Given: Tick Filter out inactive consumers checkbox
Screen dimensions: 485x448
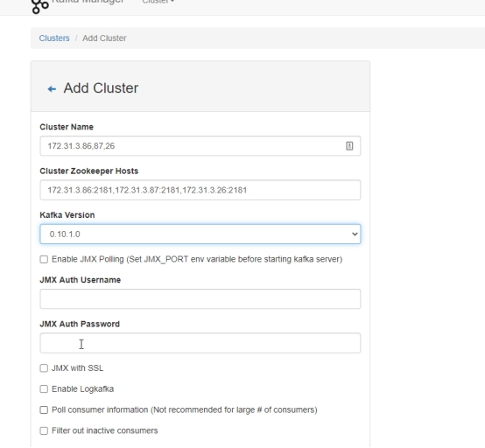Looking at the screenshot, I should coord(44,430).
